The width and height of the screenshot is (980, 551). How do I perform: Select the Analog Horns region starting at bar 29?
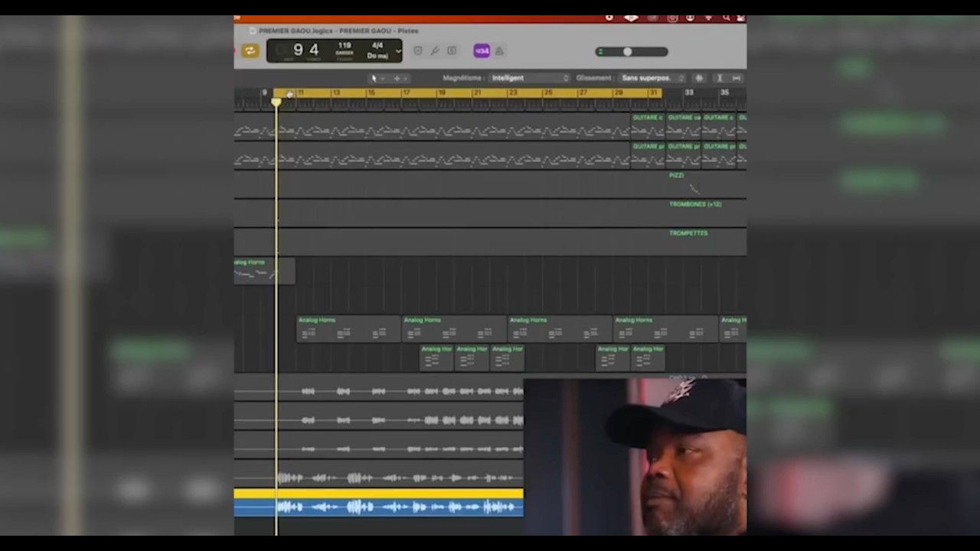coord(665,329)
